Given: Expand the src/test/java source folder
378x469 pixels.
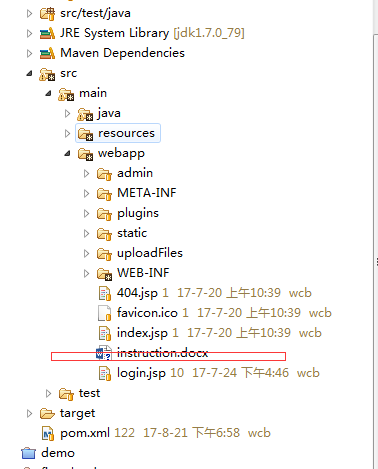Looking at the screenshot, I should (29, 13).
